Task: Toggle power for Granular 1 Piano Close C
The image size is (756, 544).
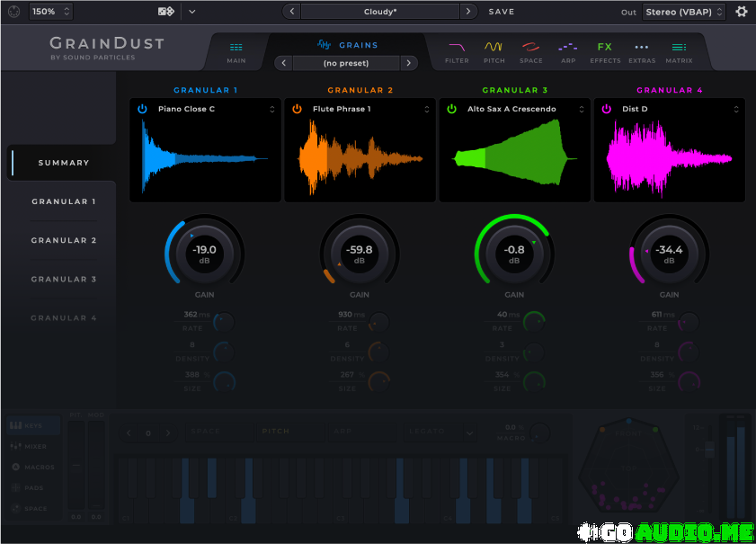Action: (143, 109)
